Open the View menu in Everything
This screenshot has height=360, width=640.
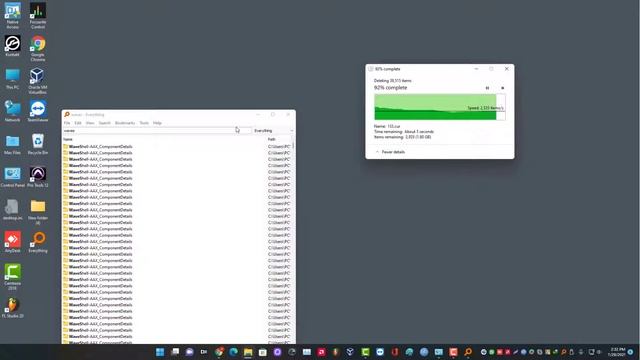click(90, 123)
